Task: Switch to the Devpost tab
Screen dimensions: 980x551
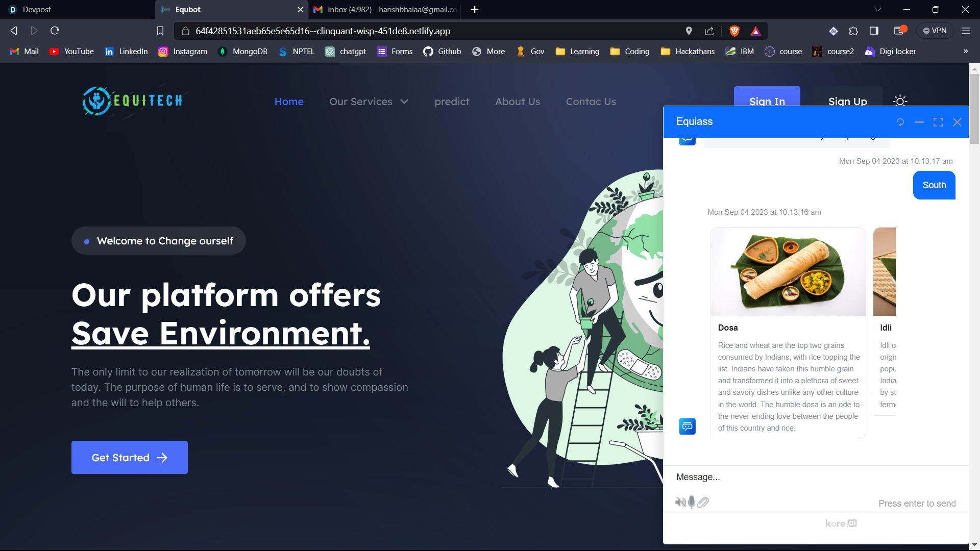Action: (x=37, y=10)
